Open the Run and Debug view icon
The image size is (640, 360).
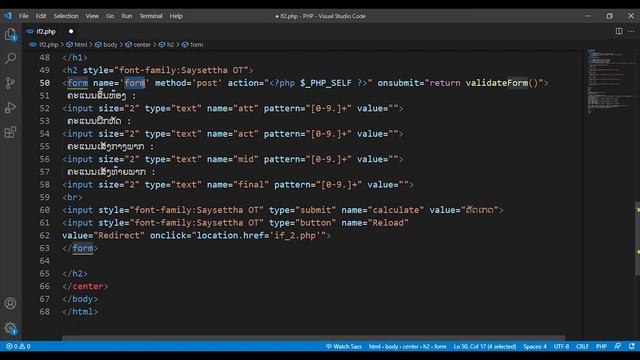point(11,107)
